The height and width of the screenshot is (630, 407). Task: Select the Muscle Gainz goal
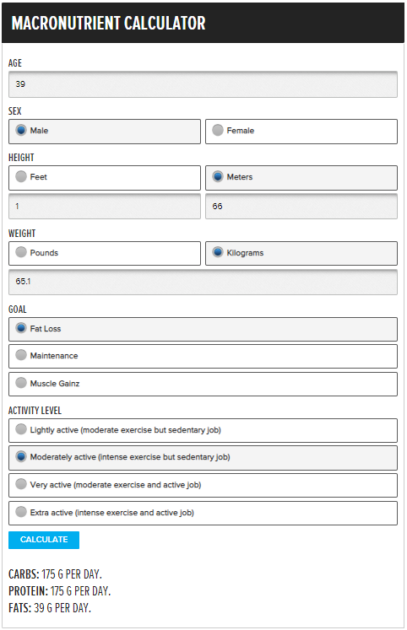203,384
